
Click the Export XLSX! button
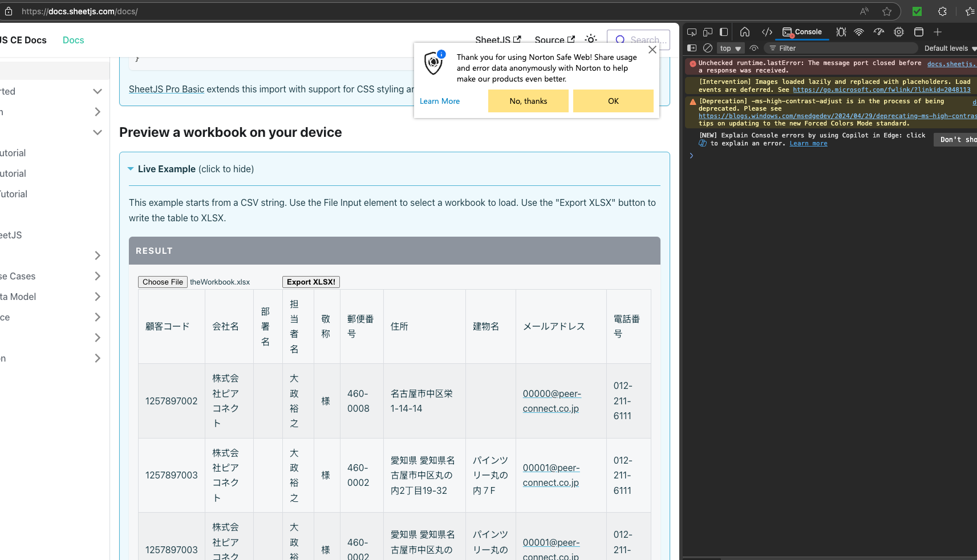[x=311, y=282]
